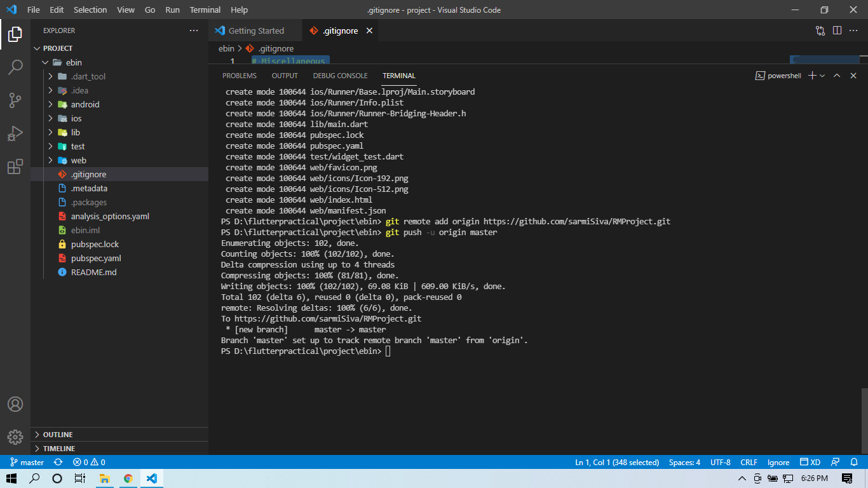Click Task View on taskbar
Viewport: 868px width, 488px height.
pyautogui.click(x=80, y=478)
